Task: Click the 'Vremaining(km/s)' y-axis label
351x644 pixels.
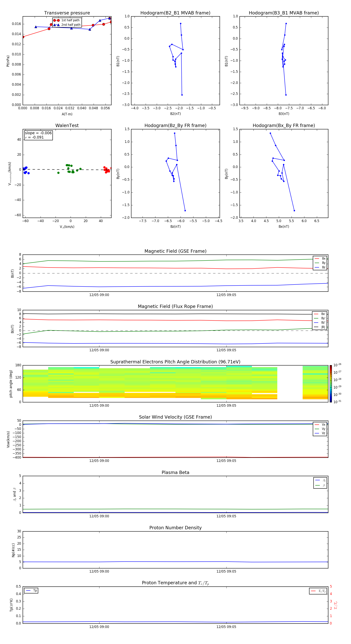Action: (10, 173)
